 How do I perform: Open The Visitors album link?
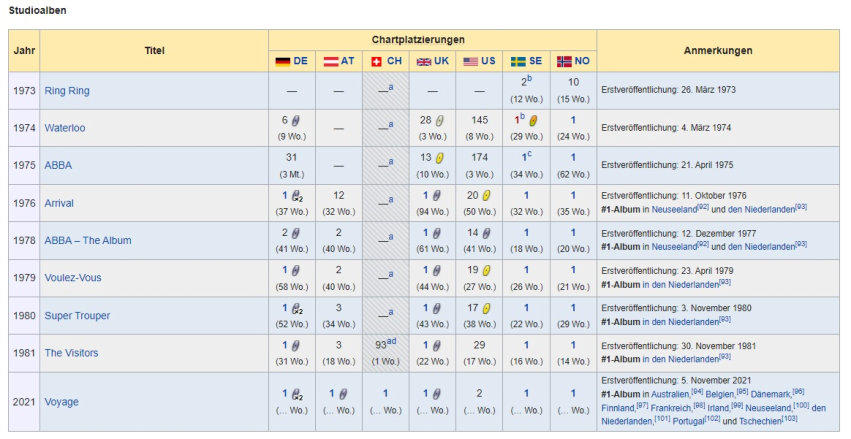tap(71, 353)
